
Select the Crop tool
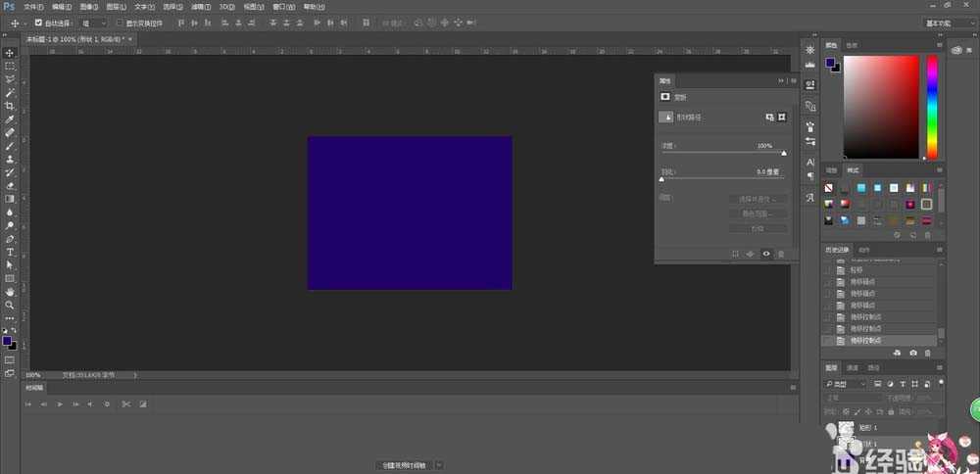pos(10,106)
